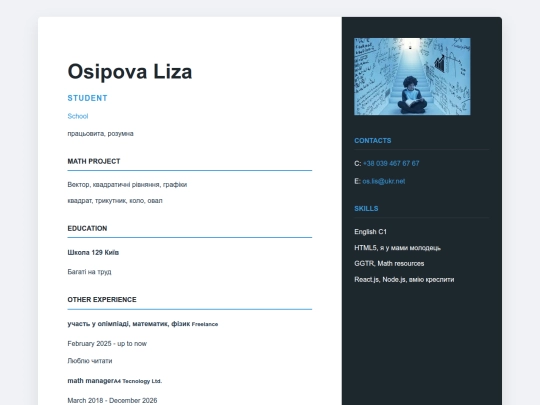This screenshot has width=540, height=405.
Task: Click the text 'Багаті на труд'
Action: coord(90,272)
